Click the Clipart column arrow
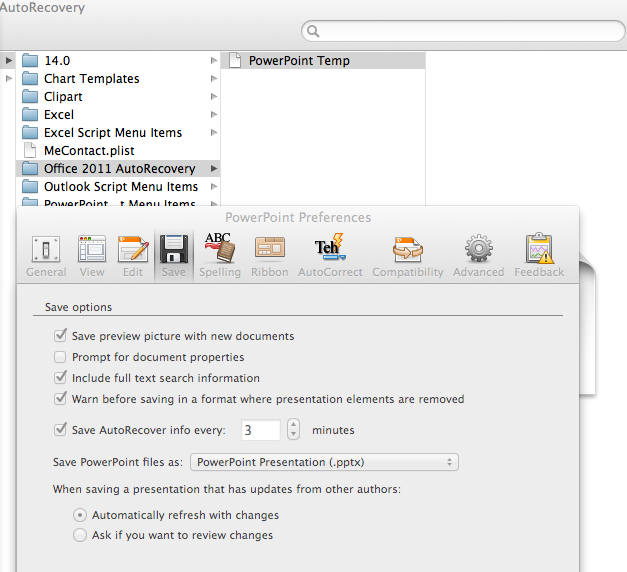 point(214,97)
